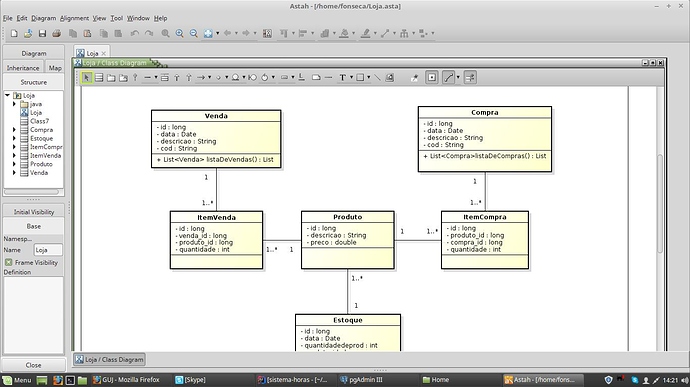
Task: Save the project with the floppy disk icon
Action: pyautogui.click(x=42, y=33)
